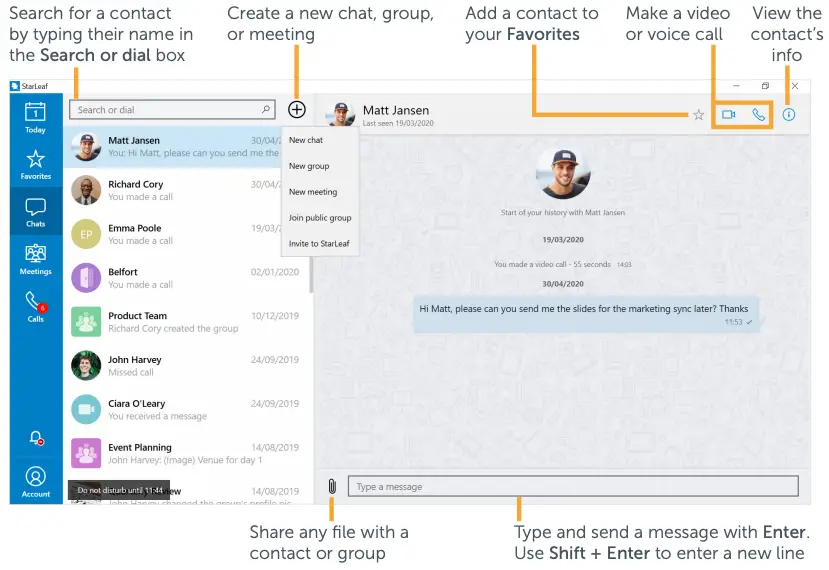Viewport: 829px width, 570px height.
Task: Select New chat from the menu
Action: (306, 140)
